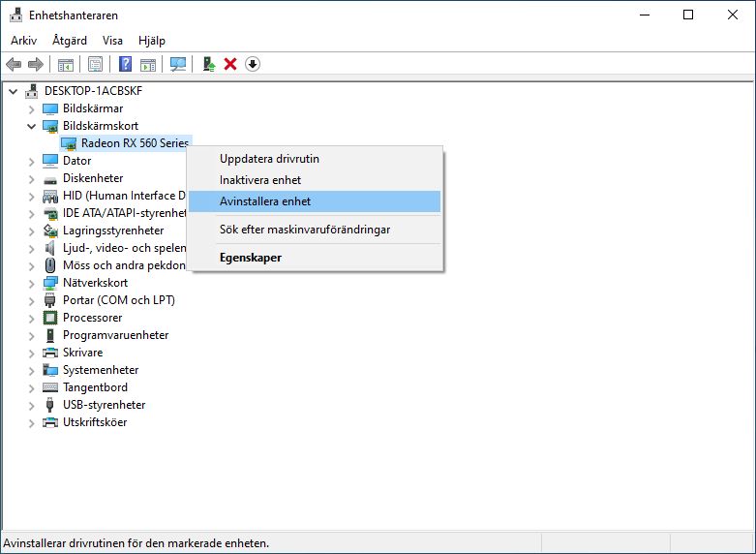Click the Processorer chip icon
The height and width of the screenshot is (554, 756).
pyautogui.click(x=50, y=318)
